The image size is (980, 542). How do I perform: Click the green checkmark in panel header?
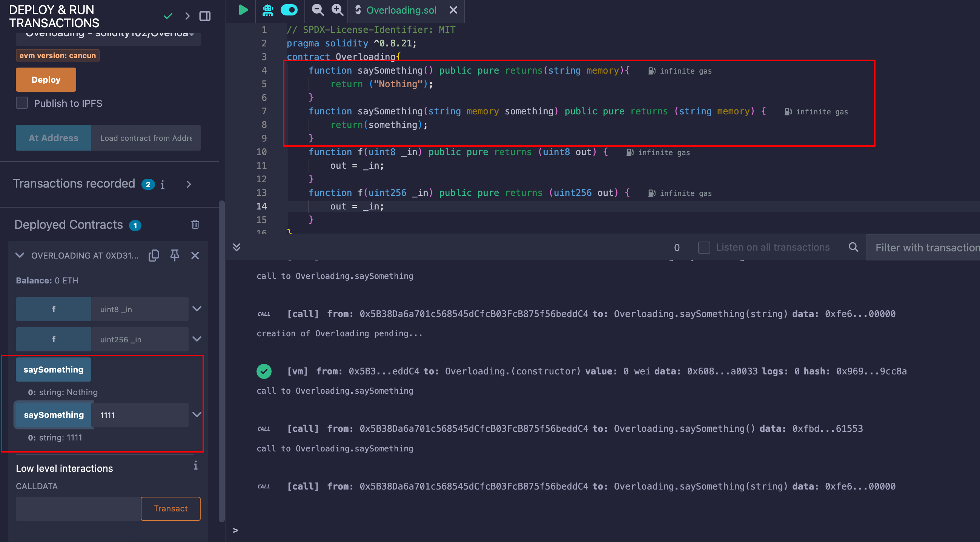pyautogui.click(x=168, y=16)
